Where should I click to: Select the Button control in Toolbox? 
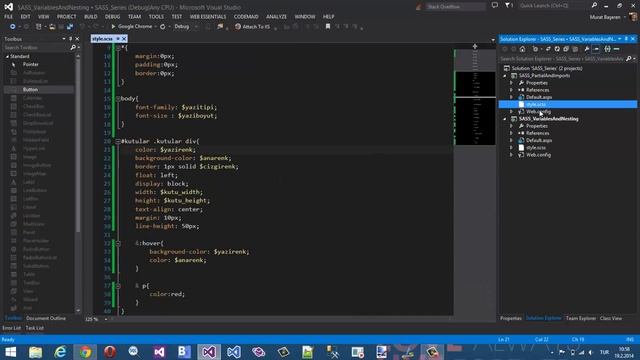(39, 89)
